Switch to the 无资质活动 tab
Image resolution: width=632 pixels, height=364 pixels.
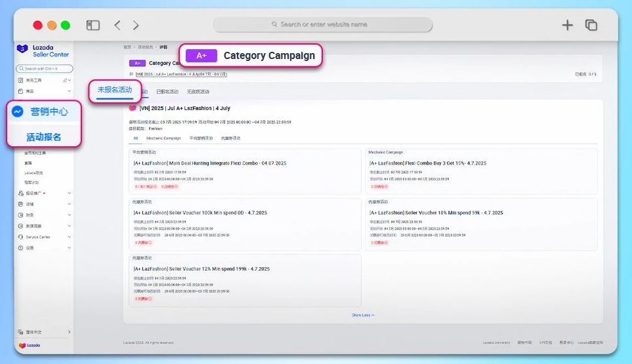(198, 92)
